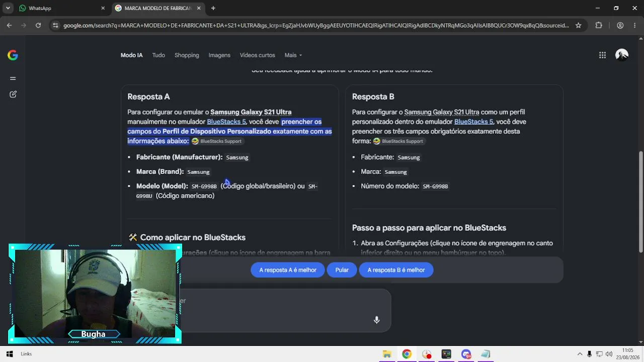Close the MARCA MODELO DE FABRICANTE tab
The width and height of the screenshot is (644, 362).
(x=199, y=8)
